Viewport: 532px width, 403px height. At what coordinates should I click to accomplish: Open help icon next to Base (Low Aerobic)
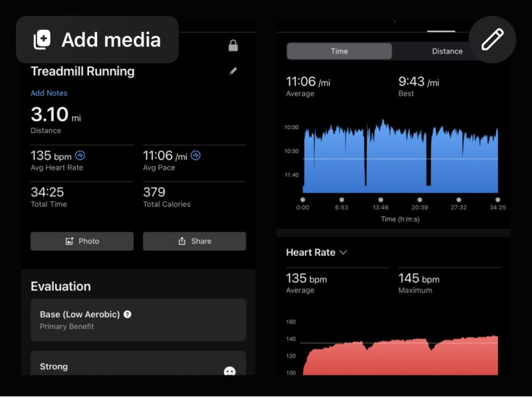point(128,314)
